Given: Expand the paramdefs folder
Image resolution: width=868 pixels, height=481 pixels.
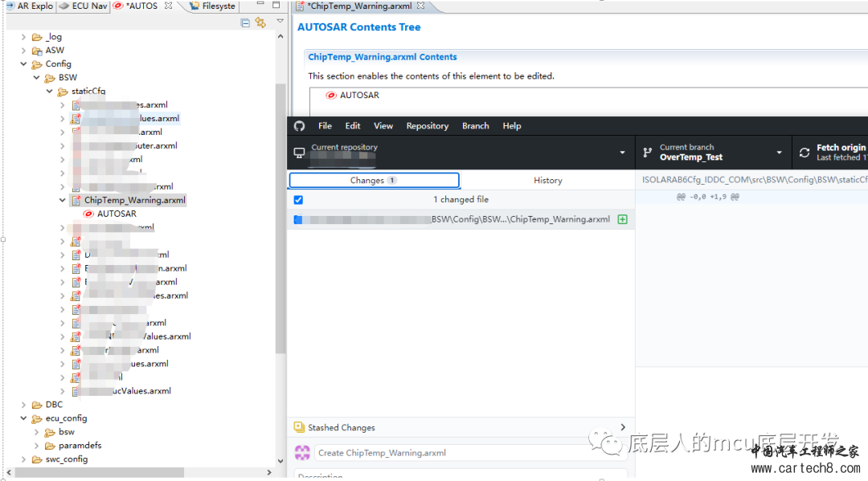Looking at the screenshot, I should pyautogui.click(x=36, y=446).
